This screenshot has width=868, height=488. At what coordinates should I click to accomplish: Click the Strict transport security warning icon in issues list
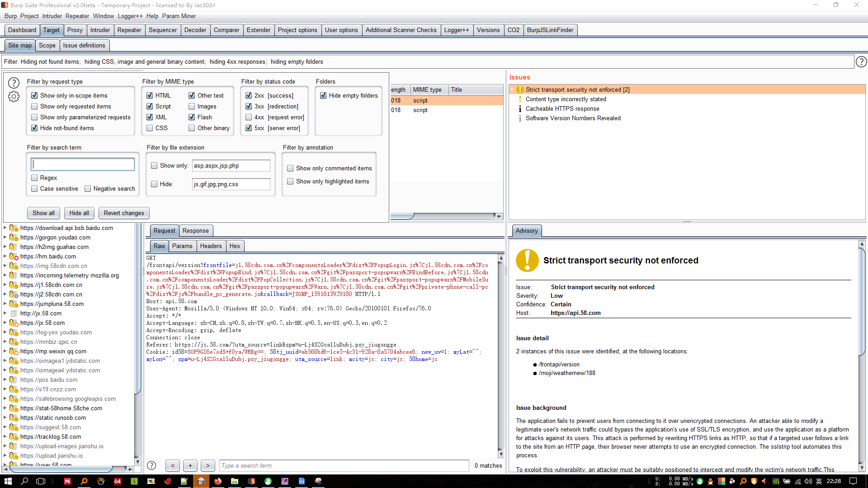pos(520,90)
